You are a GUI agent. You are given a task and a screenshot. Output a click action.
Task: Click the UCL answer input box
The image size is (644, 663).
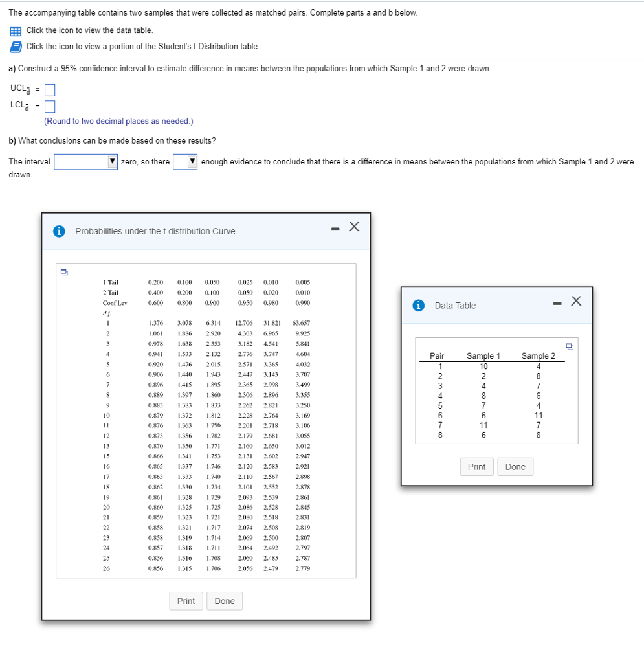coord(50,90)
